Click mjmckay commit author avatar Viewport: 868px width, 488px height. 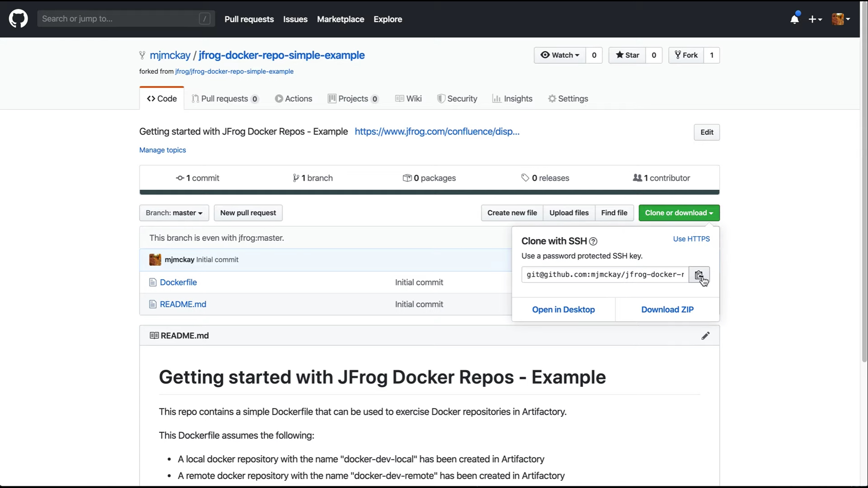(x=155, y=260)
